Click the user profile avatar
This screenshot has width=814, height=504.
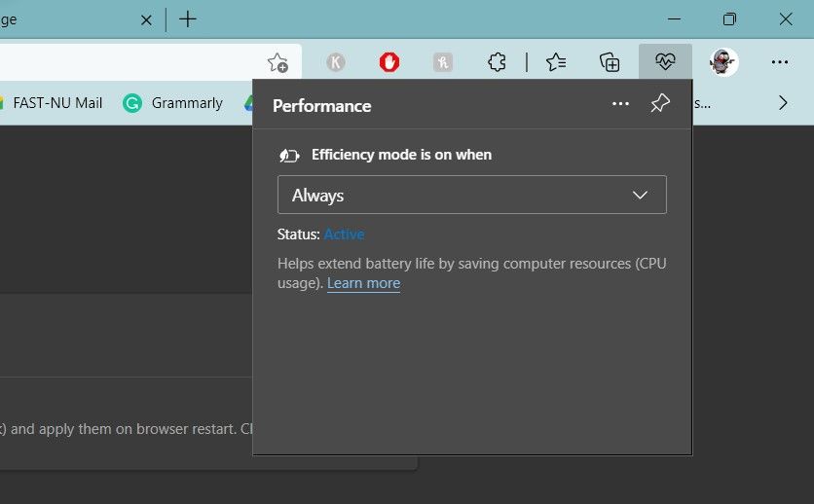(x=723, y=62)
